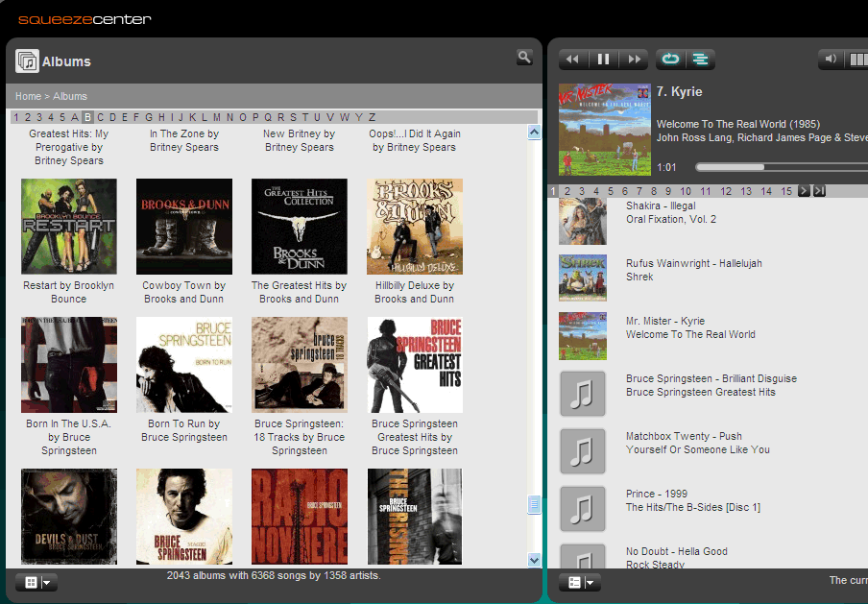This screenshot has width=868, height=604.
Task: Jump to last playlist page icon
Action: pyautogui.click(x=819, y=191)
